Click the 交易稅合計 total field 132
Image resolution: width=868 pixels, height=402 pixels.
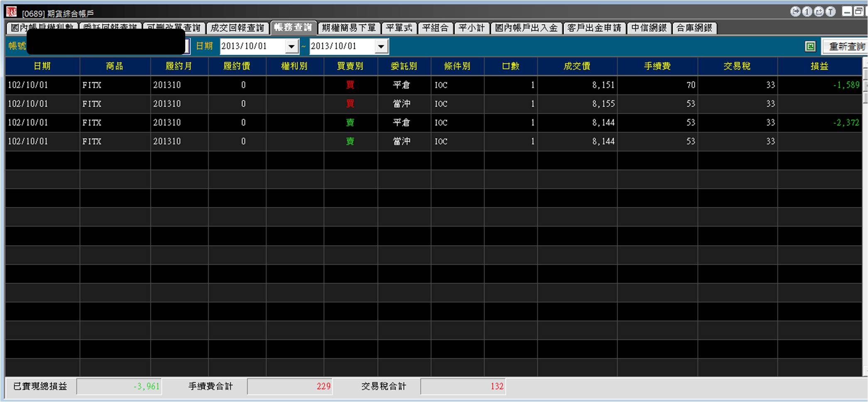point(463,387)
